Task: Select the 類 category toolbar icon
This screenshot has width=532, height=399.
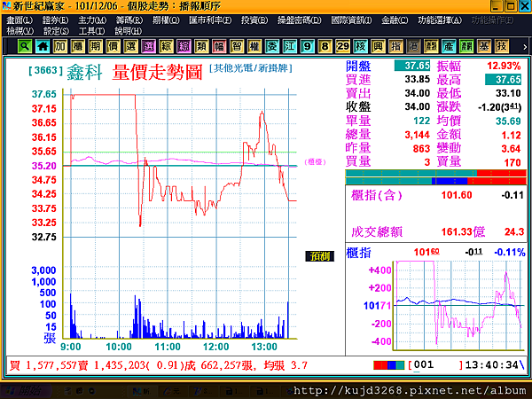Action: [201, 46]
